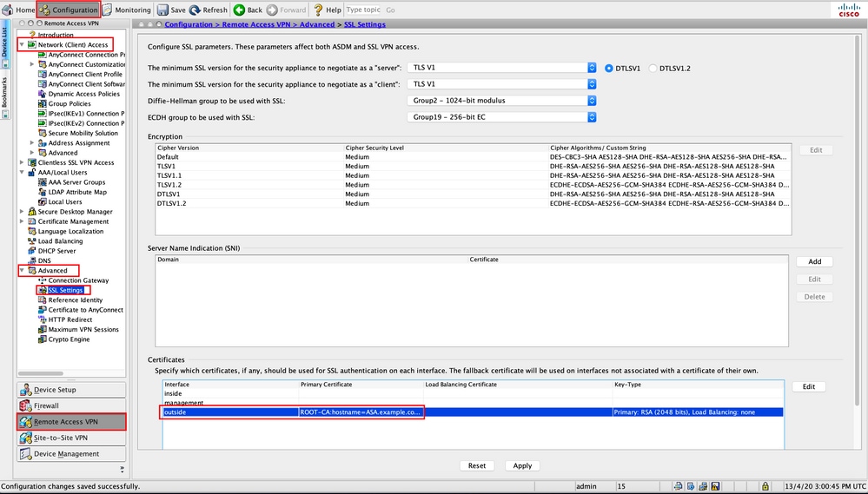Collapse the Advanced tree node
Image resolution: width=868 pixels, height=494 pixels.
pyautogui.click(x=22, y=271)
